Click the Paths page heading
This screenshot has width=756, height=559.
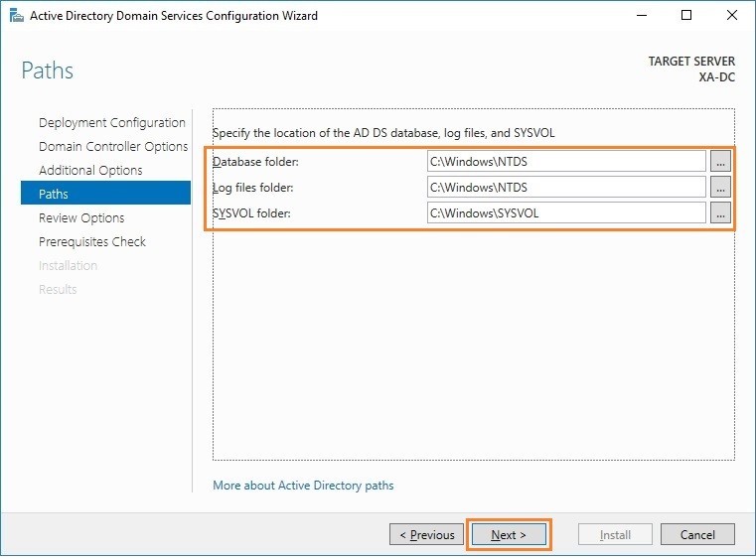tap(48, 70)
